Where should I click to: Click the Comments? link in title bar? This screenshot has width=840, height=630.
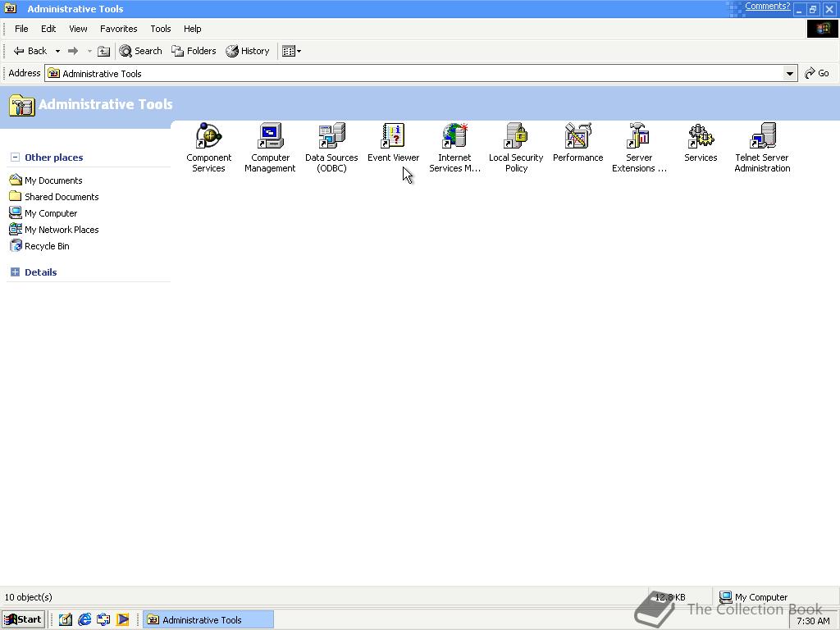767,7
